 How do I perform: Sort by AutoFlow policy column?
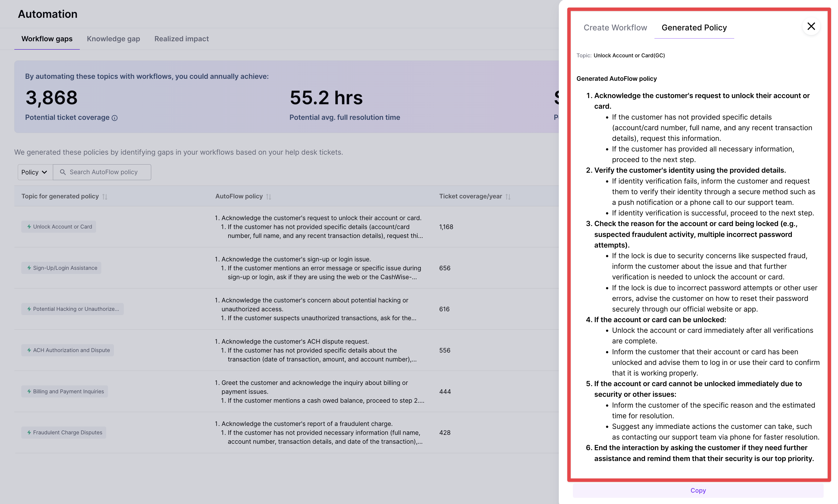[269, 197]
